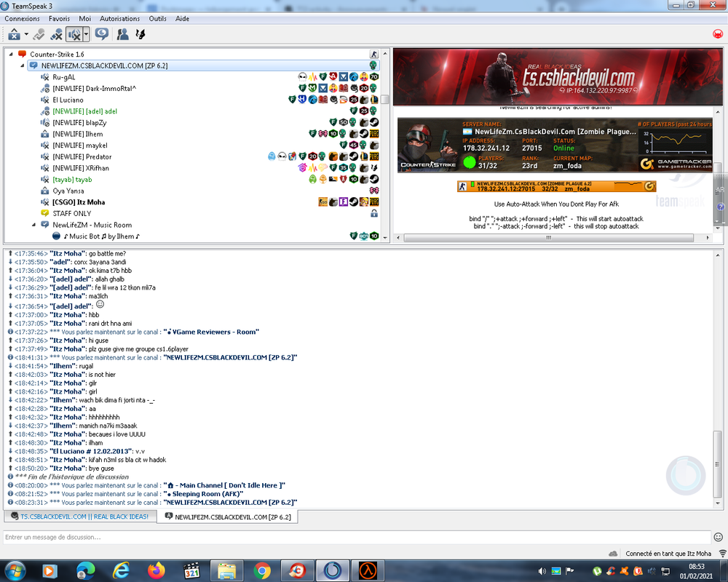Toggle mute microphone in the toolbar

pyautogui.click(x=56, y=34)
